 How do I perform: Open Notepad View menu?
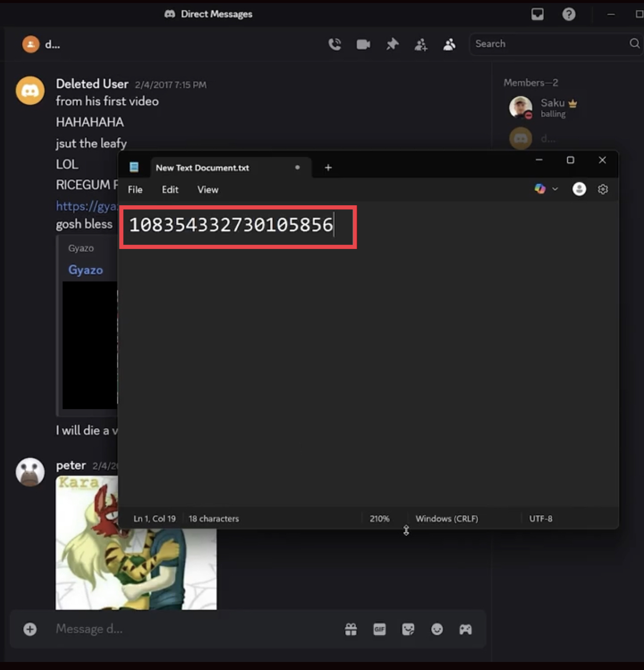click(x=208, y=190)
